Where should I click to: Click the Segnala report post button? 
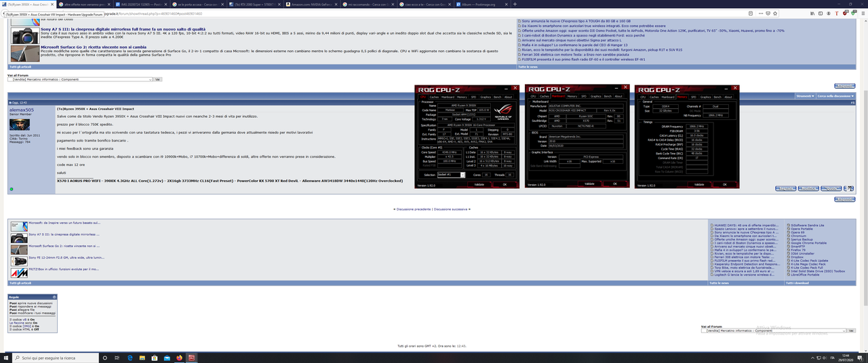point(786,188)
